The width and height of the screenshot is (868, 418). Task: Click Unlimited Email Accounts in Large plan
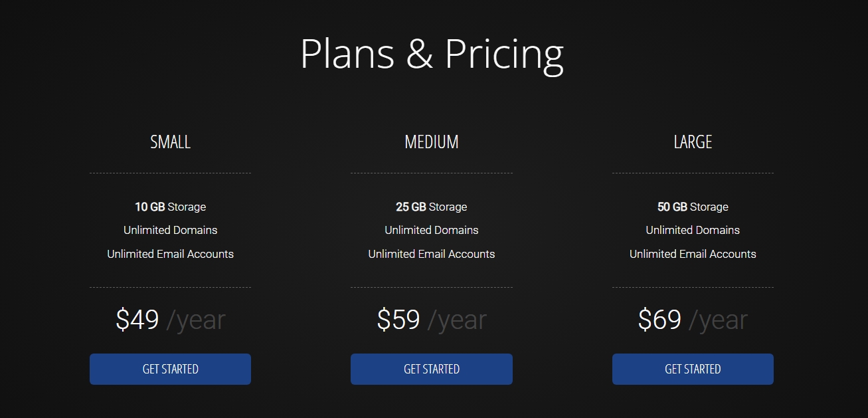click(693, 254)
